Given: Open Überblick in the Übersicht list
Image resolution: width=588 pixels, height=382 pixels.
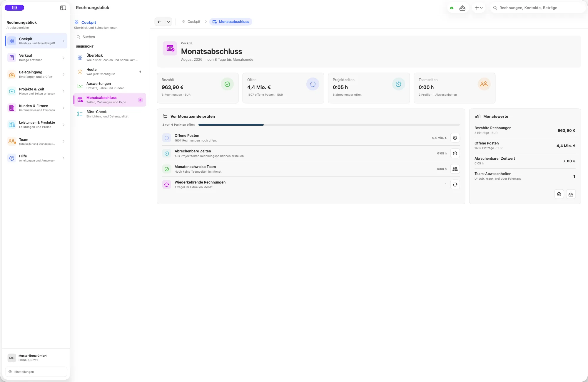Looking at the screenshot, I should pyautogui.click(x=110, y=58).
